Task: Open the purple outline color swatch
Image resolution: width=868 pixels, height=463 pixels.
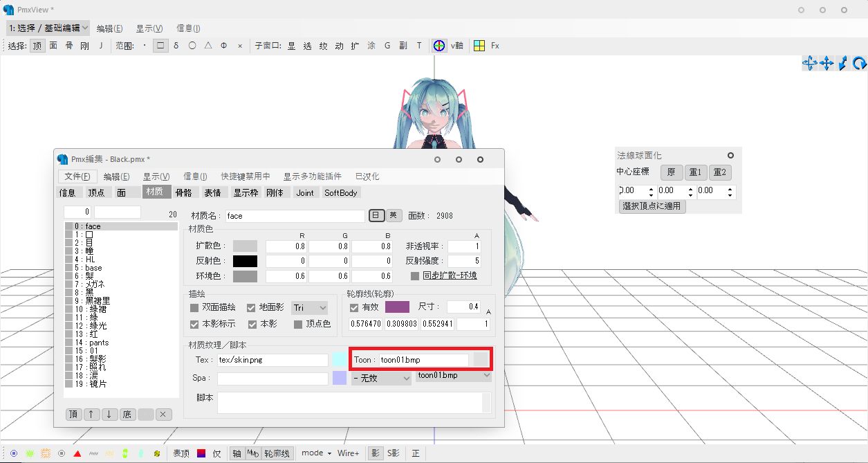Action: pos(397,307)
